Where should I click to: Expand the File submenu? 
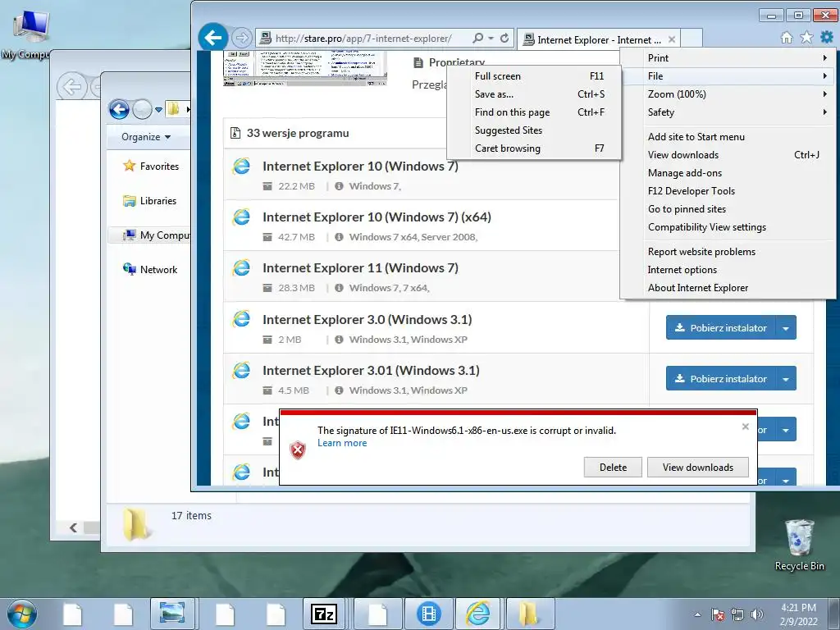(728, 76)
